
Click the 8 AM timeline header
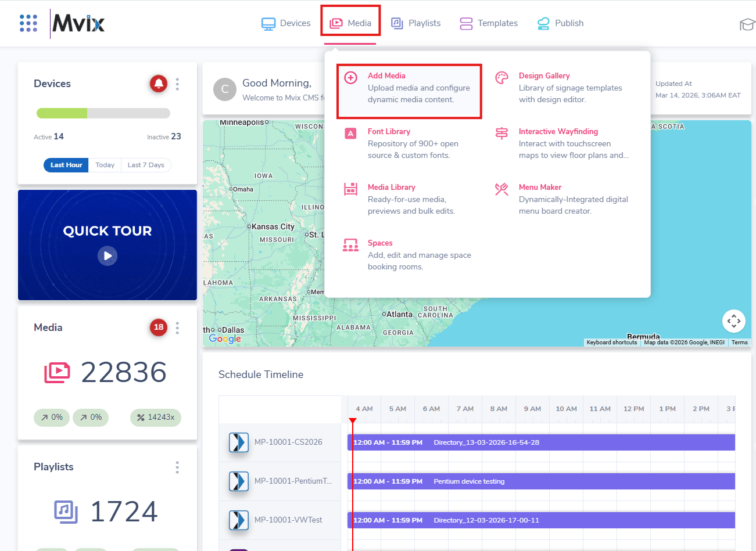click(x=499, y=409)
